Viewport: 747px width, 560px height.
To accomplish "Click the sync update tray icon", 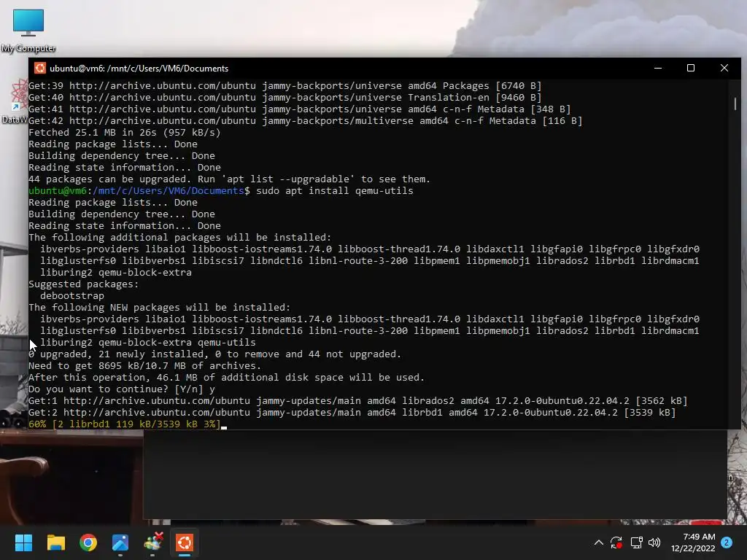I will tap(616, 542).
